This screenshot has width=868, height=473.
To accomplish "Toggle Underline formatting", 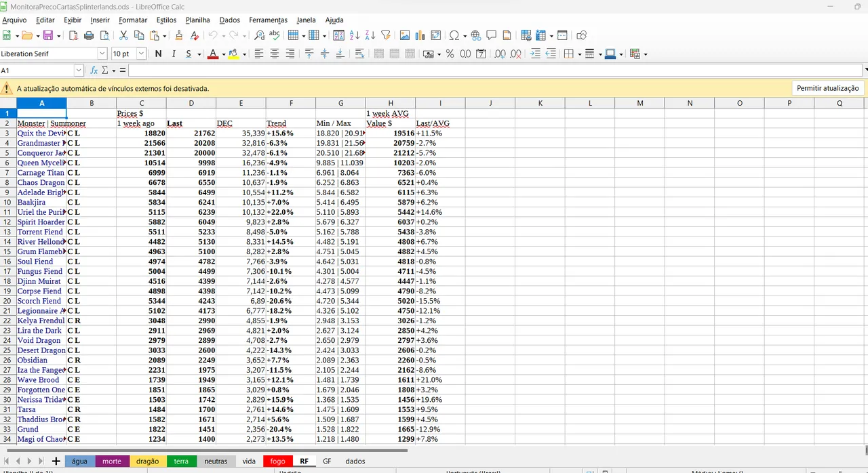I will click(x=189, y=54).
